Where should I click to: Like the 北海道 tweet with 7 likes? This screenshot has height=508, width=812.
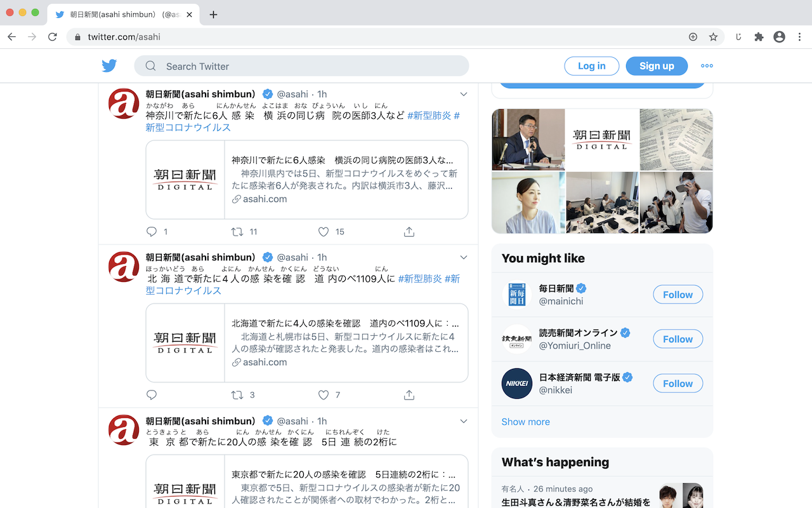click(x=324, y=395)
